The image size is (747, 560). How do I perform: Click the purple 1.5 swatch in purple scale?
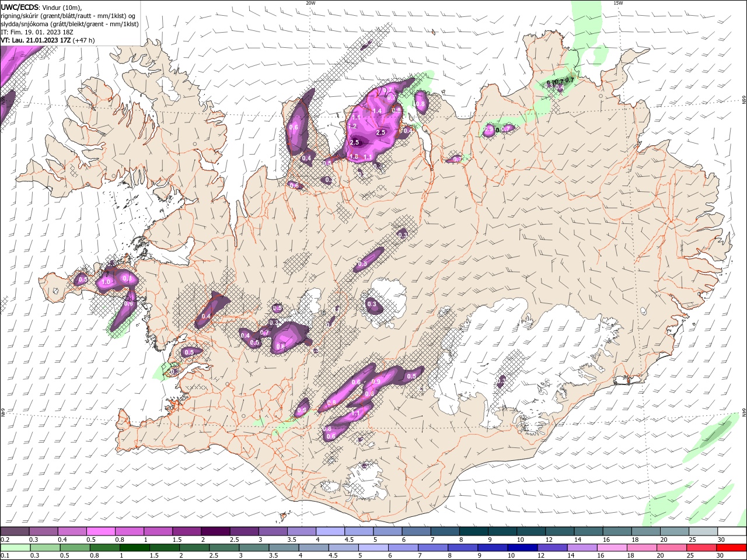[187, 531]
